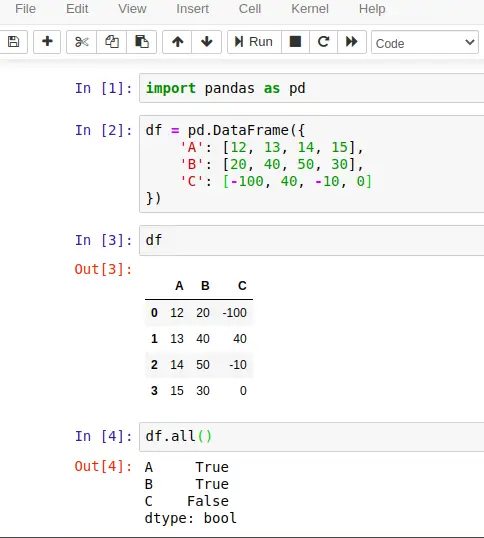Select value 15 in column A

[177, 390]
